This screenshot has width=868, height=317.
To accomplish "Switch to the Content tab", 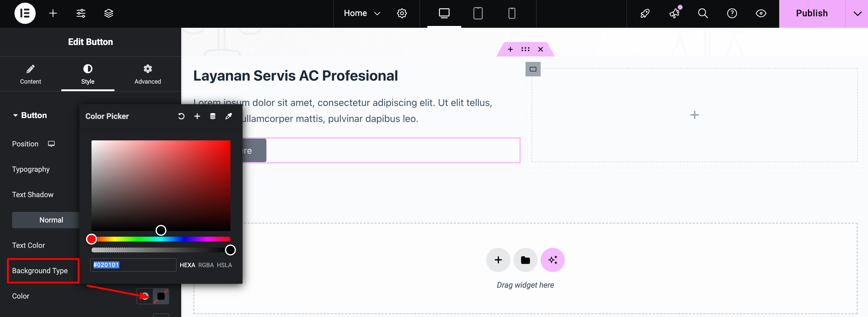I will pyautogui.click(x=30, y=74).
